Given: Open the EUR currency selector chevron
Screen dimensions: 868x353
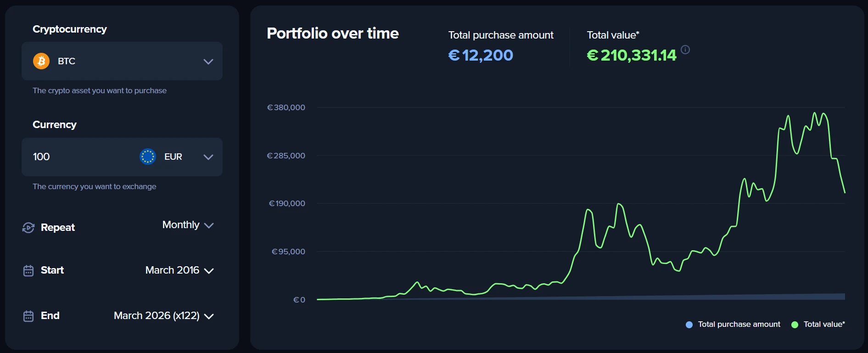Looking at the screenshot, I should [x=208, y=157].
